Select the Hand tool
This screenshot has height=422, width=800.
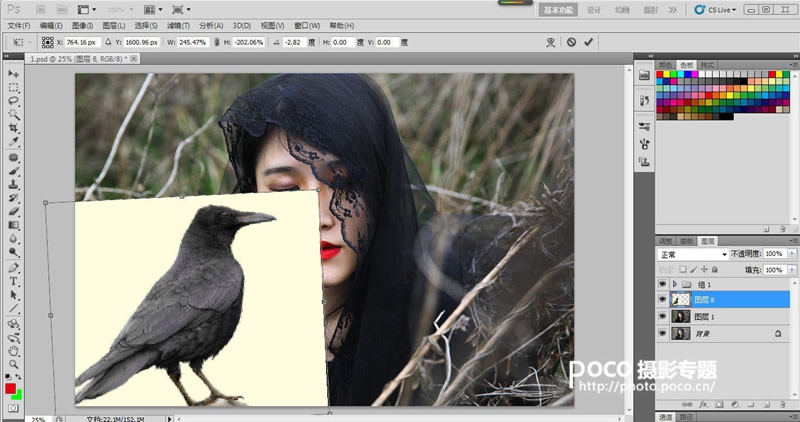[x=13, y=351]
